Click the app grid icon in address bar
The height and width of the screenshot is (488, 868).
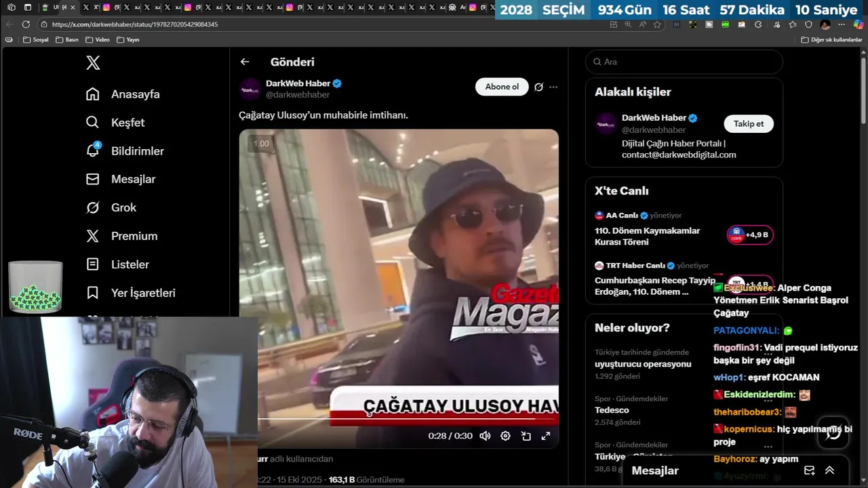click(614, 24)
